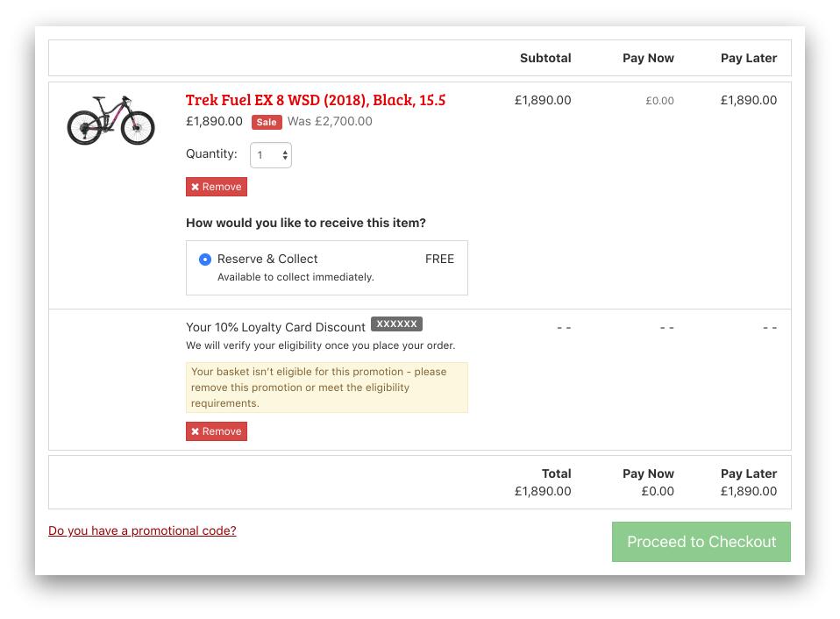Viewport: 840px width, 619px height.
Task: Click the quantity stepper up arrow
Action: [x=284, y=151]
